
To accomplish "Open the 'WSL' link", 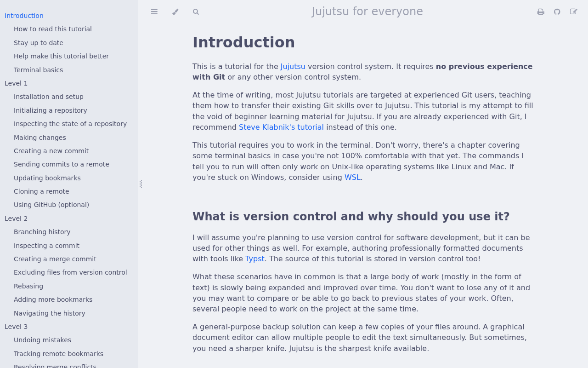I will pyautogui.click(x=352, y=177).
